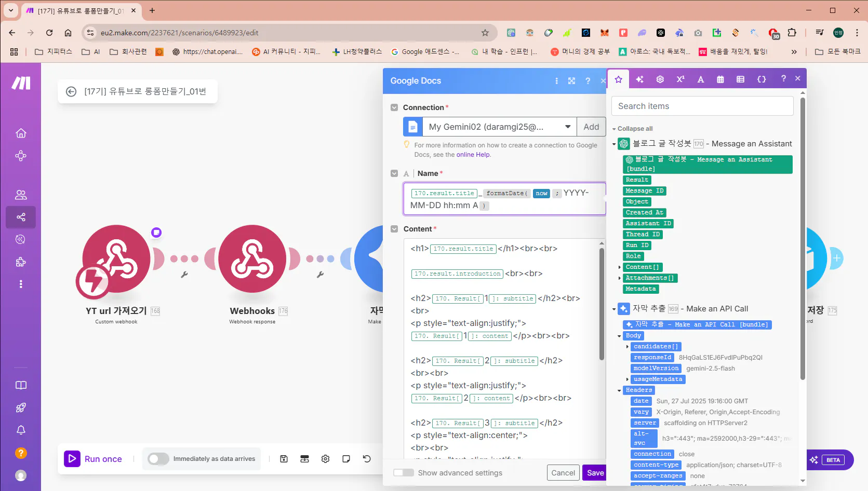Open the orange help question icon
Viewport: 868px width, 491px height.
click(21, 453)
